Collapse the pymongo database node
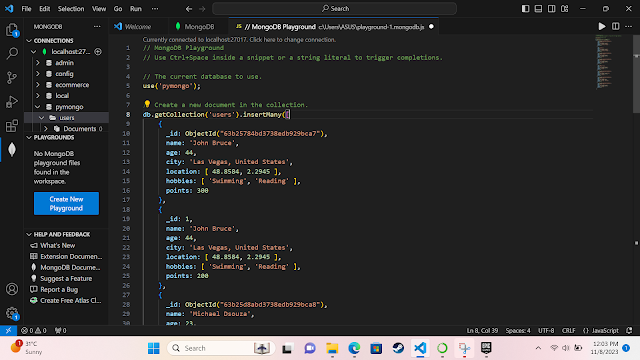 coord(38,107)
